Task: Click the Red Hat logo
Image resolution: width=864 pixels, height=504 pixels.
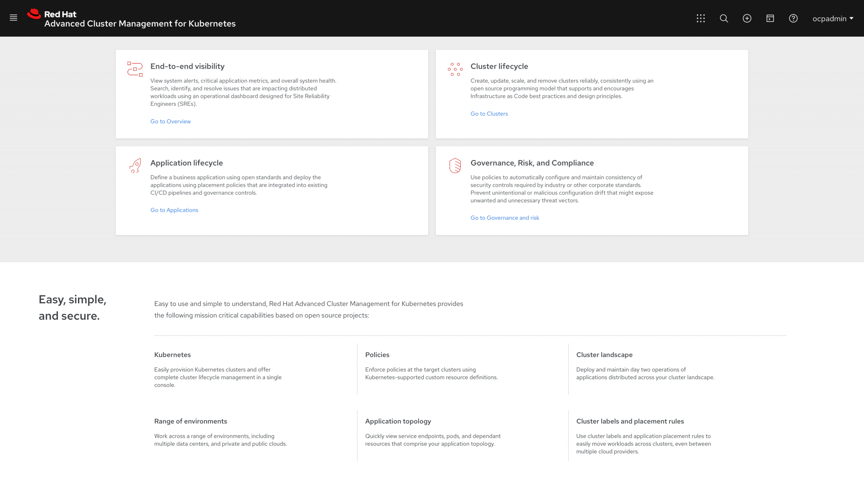Action: pyautogui.click(x=33, y=13)
